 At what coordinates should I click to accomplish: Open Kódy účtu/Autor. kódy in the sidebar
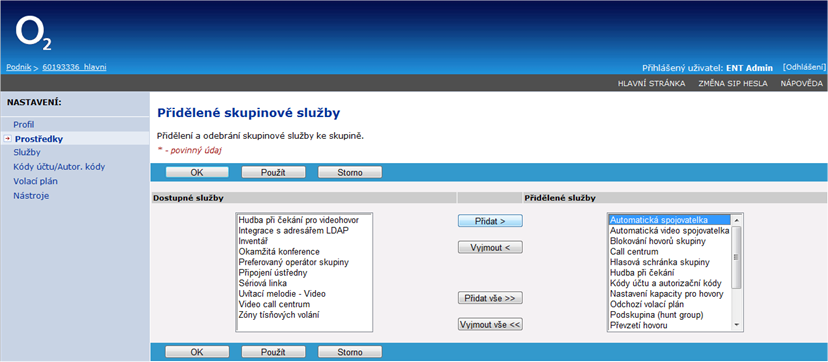pyautogui.click(x=59, y=167)
